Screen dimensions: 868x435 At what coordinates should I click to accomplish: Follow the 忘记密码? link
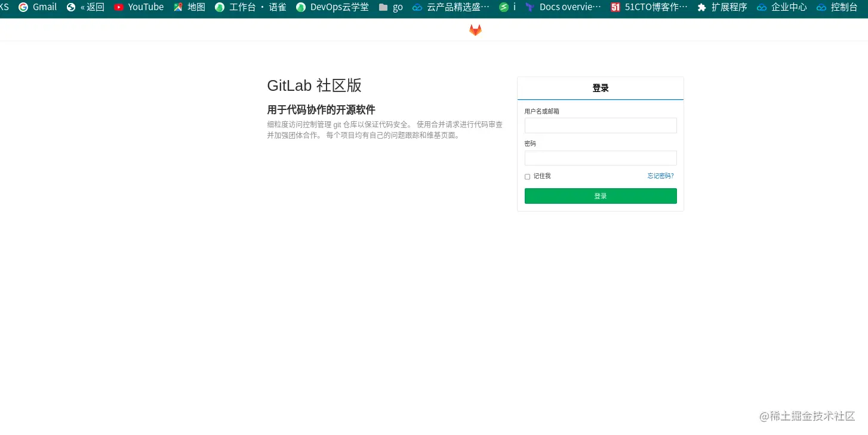coord(660,176)
